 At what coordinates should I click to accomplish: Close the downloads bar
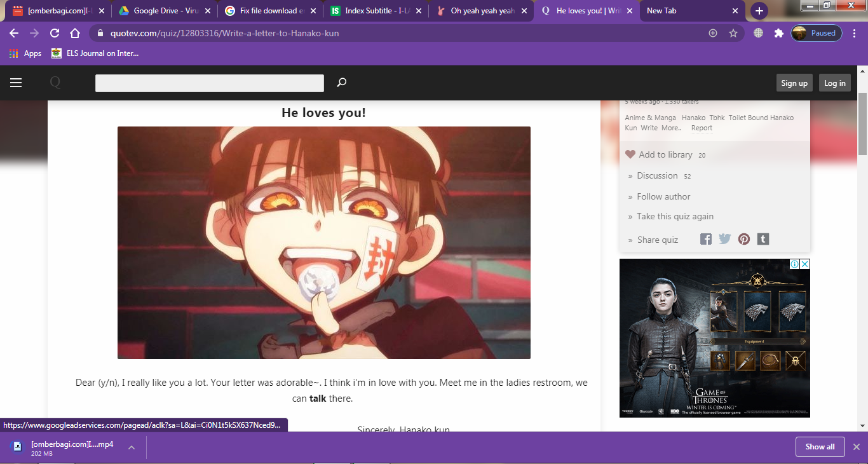(856, 447)
